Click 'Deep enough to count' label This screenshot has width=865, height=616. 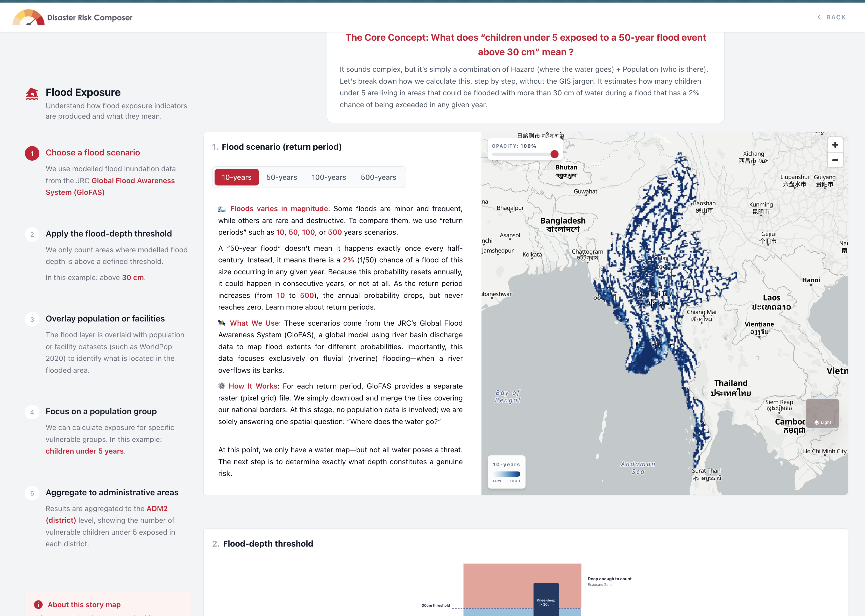click(x=610, y=579)
